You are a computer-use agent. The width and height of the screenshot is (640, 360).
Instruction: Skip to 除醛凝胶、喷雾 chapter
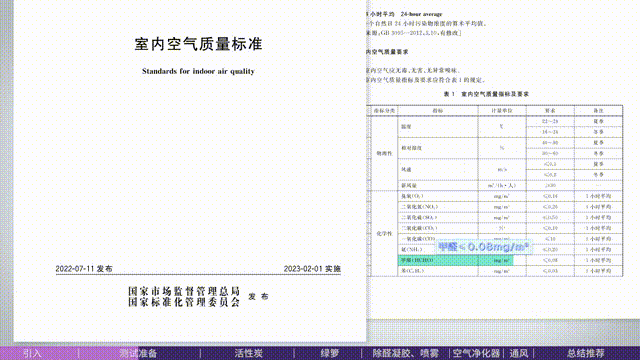pyautogui.click(x=405, y=353)
